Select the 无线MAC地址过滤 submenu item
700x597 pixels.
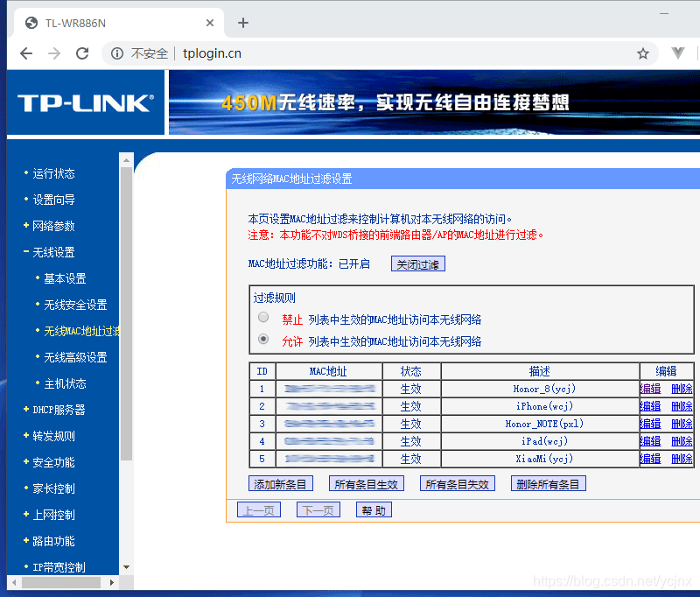pos(81,331)
